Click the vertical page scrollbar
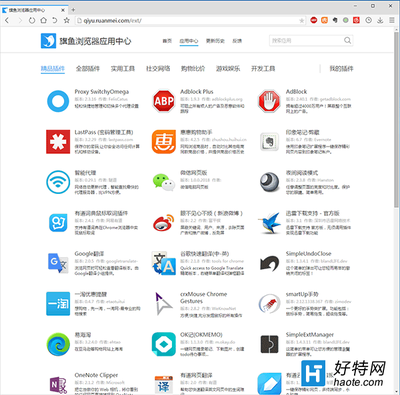This screenshot has height=395, width=400. [x=396, y=121]
